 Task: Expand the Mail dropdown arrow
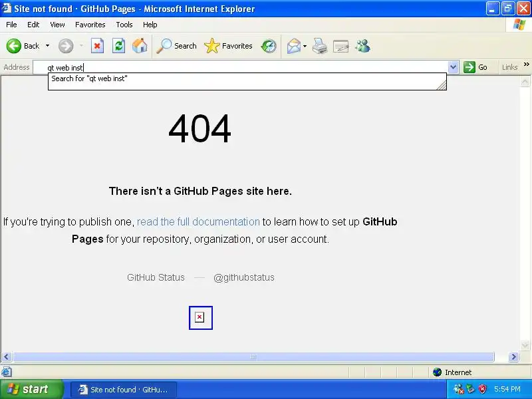[305, 46]
